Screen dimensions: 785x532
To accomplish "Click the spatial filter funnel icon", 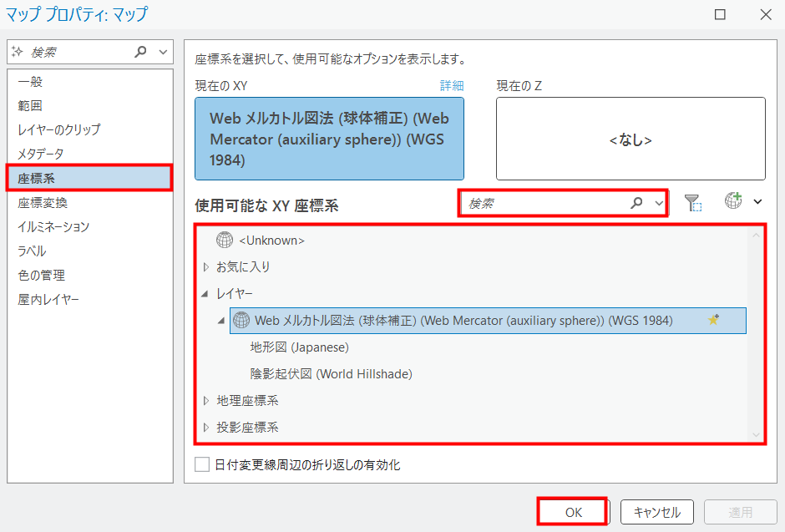I will click(x=692, y=203).
